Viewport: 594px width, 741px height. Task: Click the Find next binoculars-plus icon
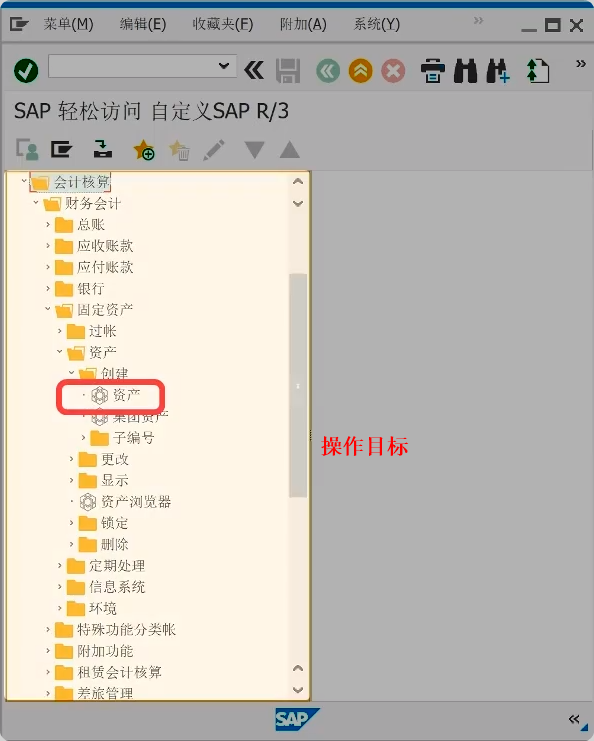tap(498, 71)
